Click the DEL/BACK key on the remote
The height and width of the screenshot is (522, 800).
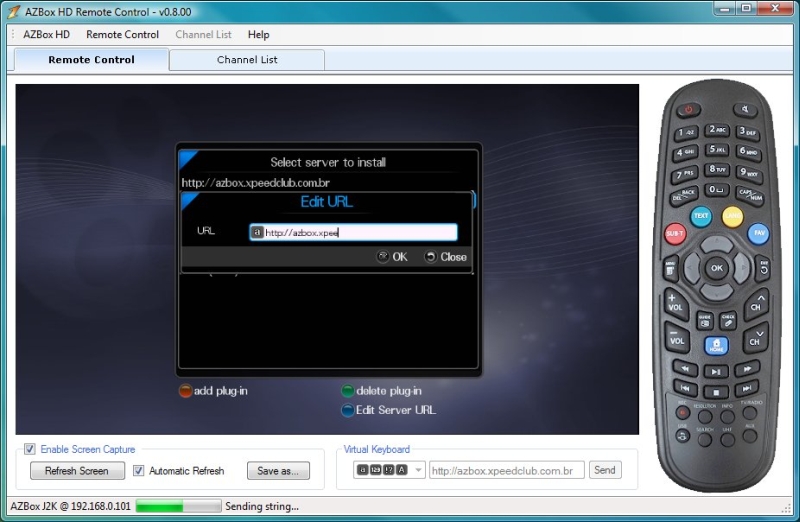[684, 195]
